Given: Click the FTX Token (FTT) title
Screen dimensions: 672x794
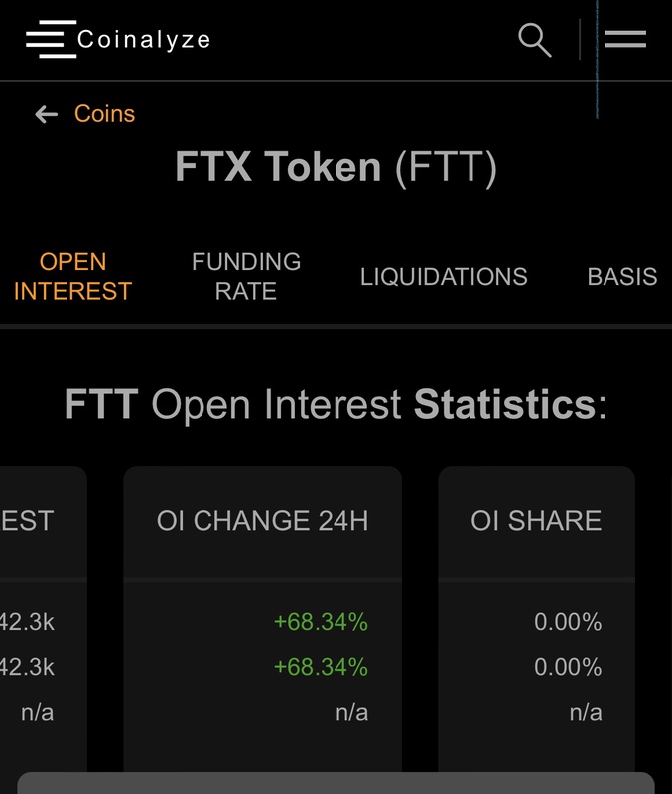Looking at the screenshot, I should [336, 167].
